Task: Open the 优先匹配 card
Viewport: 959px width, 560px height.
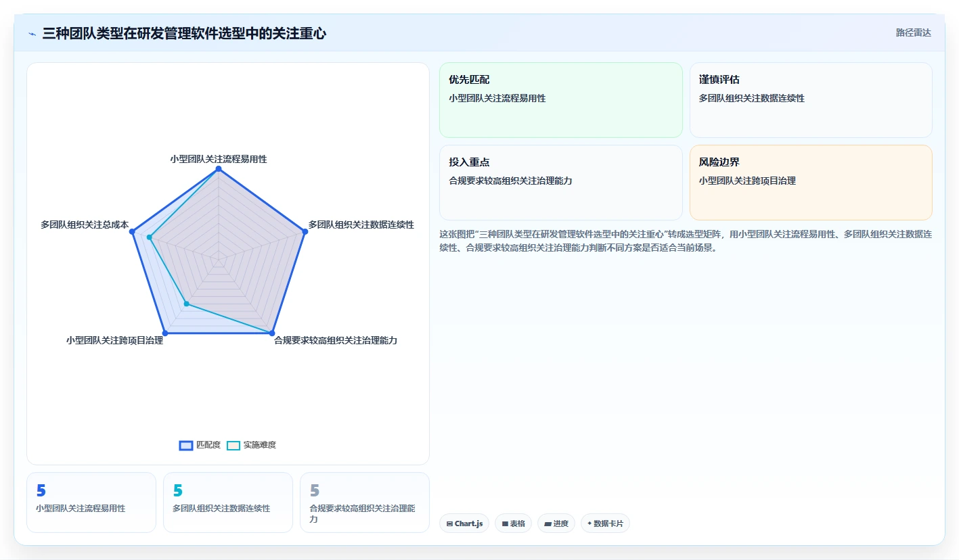Action: [561, 100]
